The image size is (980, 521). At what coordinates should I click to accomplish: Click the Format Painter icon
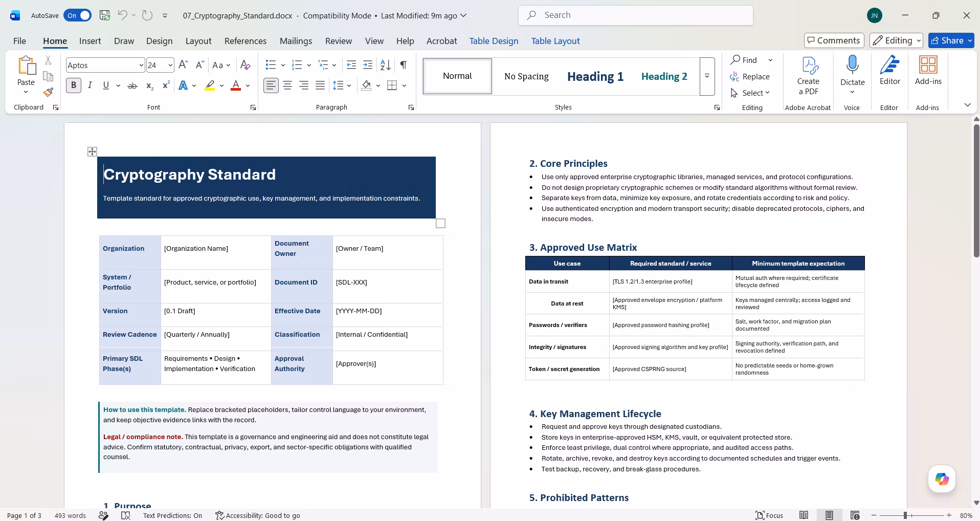pos(48,92)
